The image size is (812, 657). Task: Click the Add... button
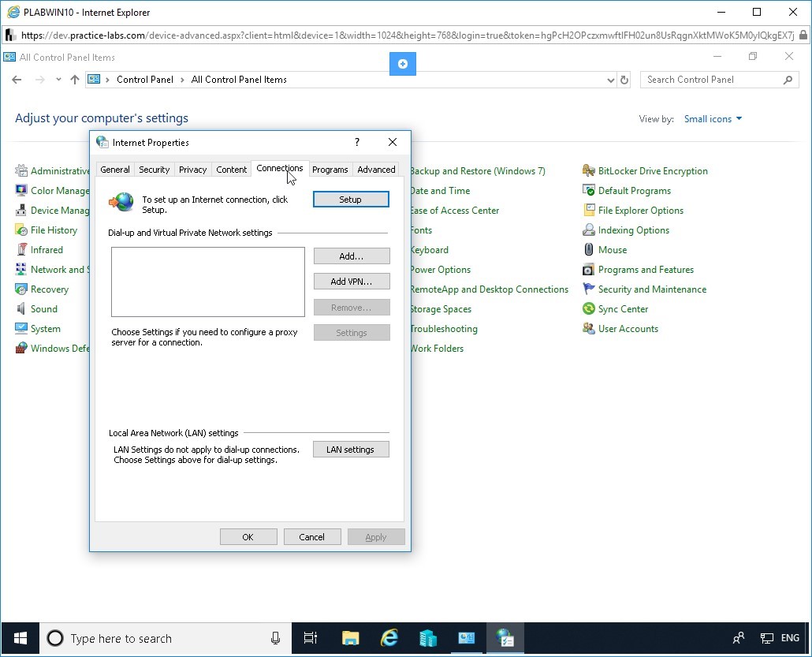pos(351,256)
